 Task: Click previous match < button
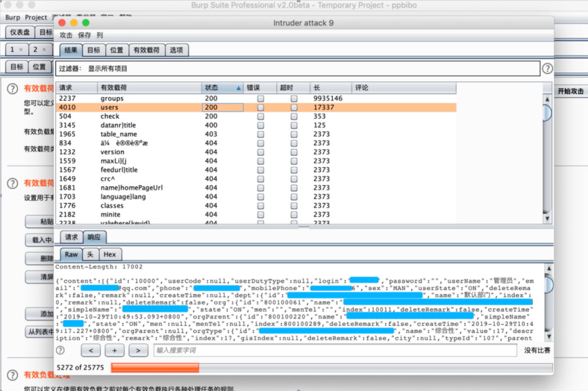tap(91, 351)
